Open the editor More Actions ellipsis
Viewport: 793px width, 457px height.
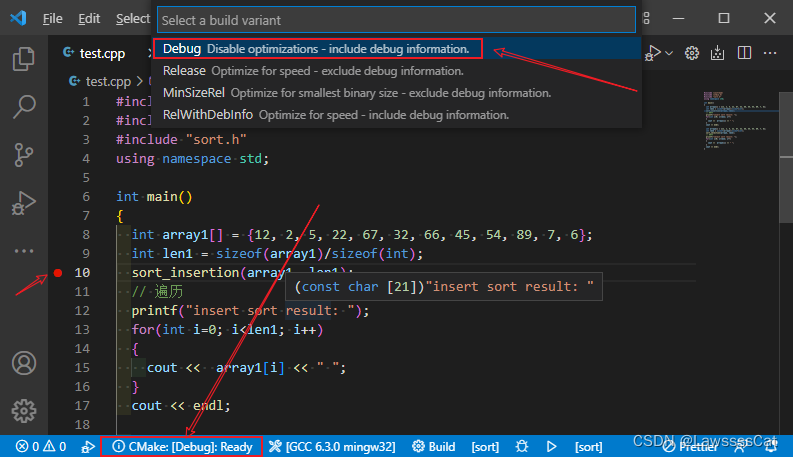pos(770,53)
